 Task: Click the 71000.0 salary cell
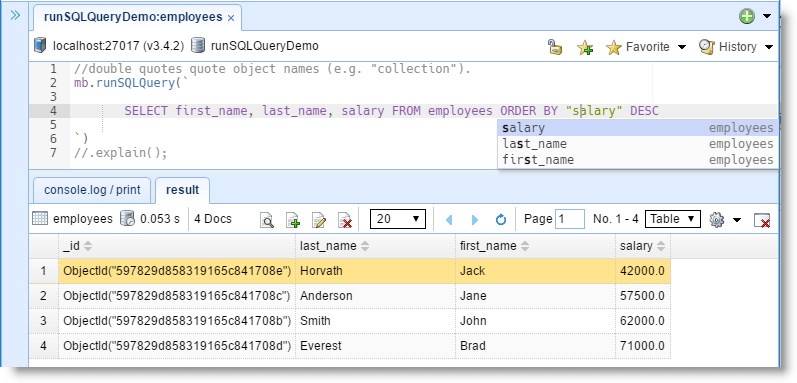(x=643, y=346)
